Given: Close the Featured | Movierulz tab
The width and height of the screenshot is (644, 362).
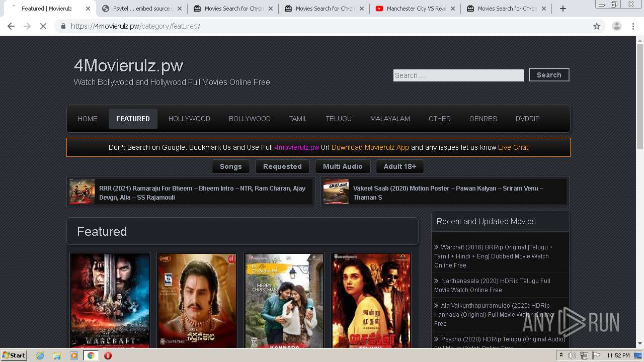Looking at the screenshot, I should tap(88, 9).
